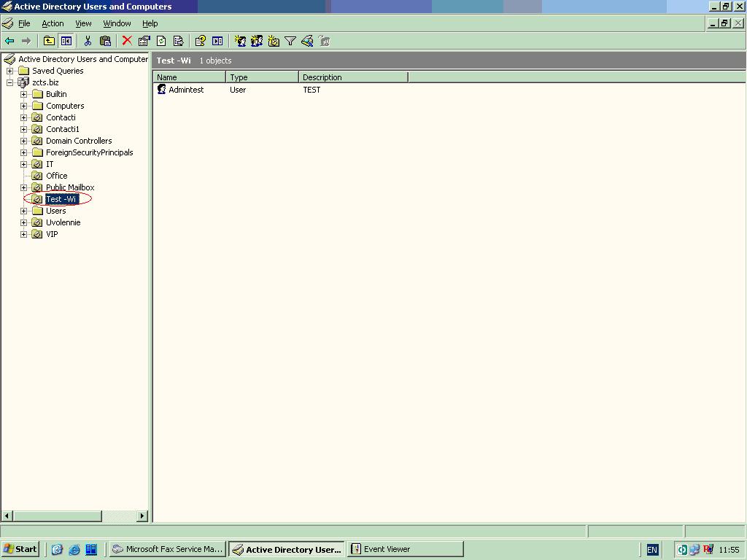Click the blue quick launch icon beside Internet Explorer

tap(91, 550)
